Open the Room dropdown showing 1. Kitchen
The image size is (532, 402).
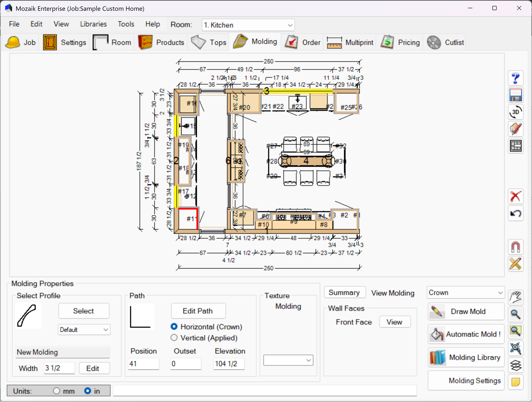[x=248, y=25]
